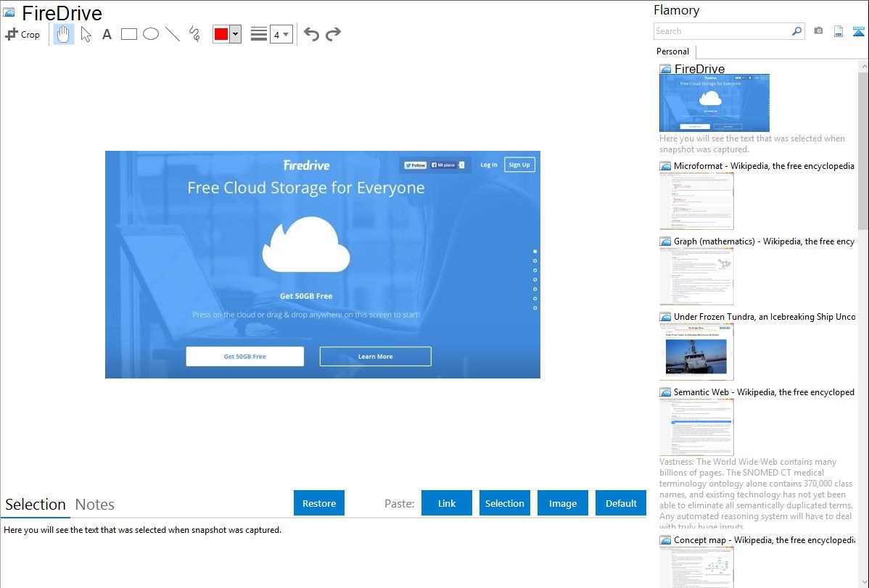Viewport: 869px width, 588px height.
Task: Click the Paste Selection button
Action: click(x=504, y=503)
